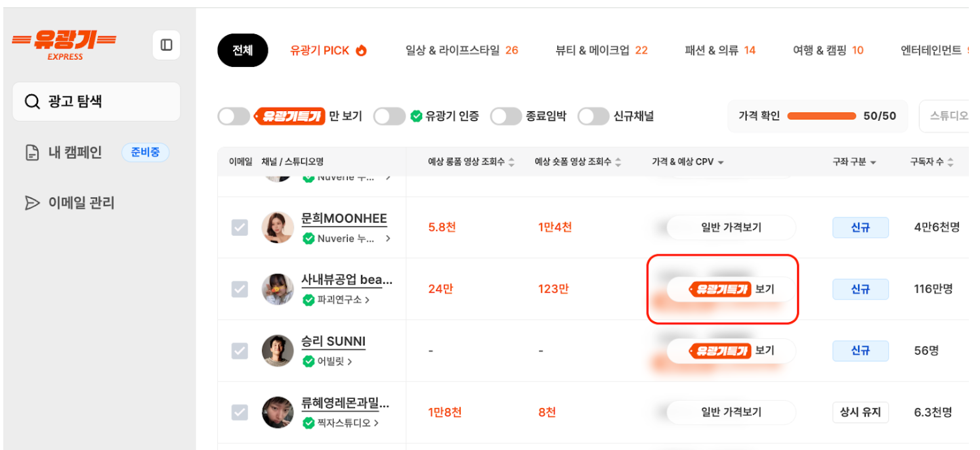Click the 유광기 PICK flame icon
Viewport: 980px width, 450px height.
tap(361, 51)
